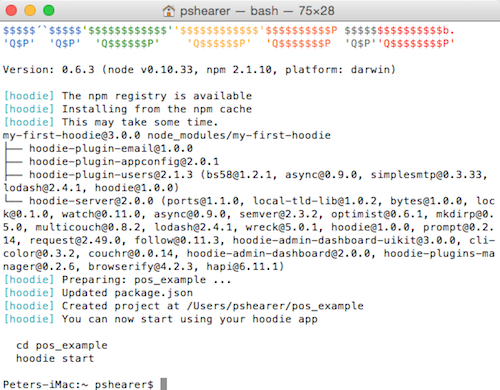Click the 'The npm registry is available' message
The width and height of the screenshot is (500, 390).
coord(157,96)
